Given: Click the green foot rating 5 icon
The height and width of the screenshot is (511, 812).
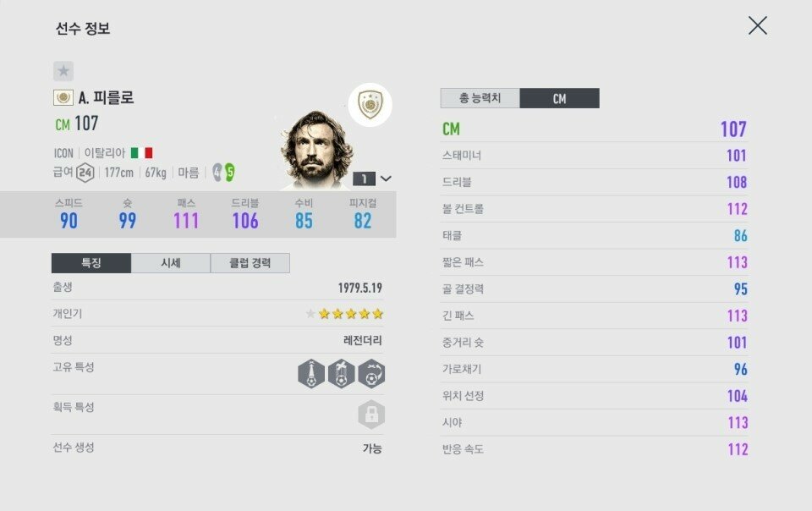Looking at the screenshot, I should 229,173.
